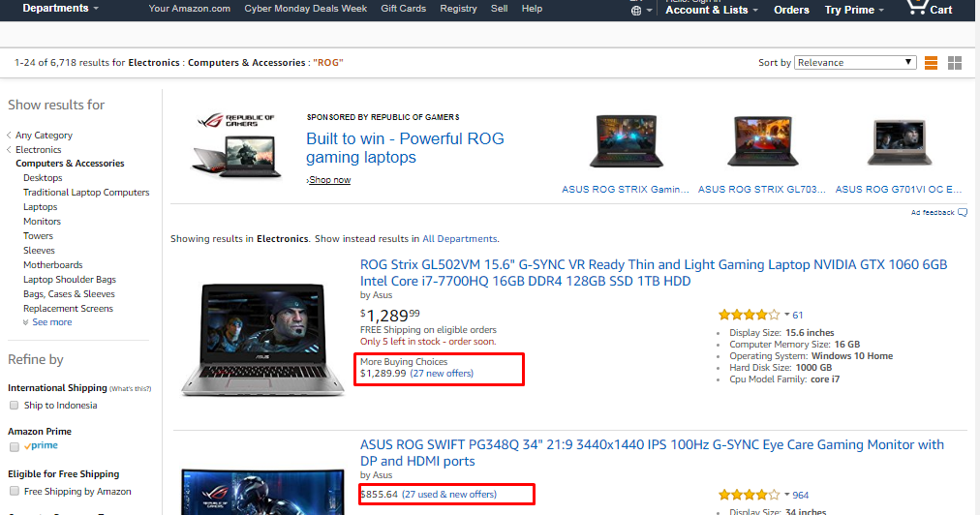The height and width of the screenshot is (515, 980).
Task: Click the $1,289.99 main price
Action: 390,315
